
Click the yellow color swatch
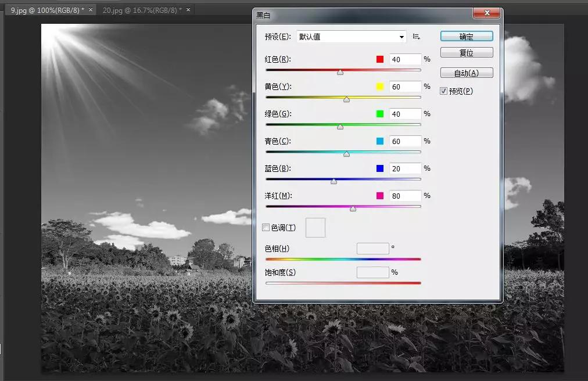380,87
